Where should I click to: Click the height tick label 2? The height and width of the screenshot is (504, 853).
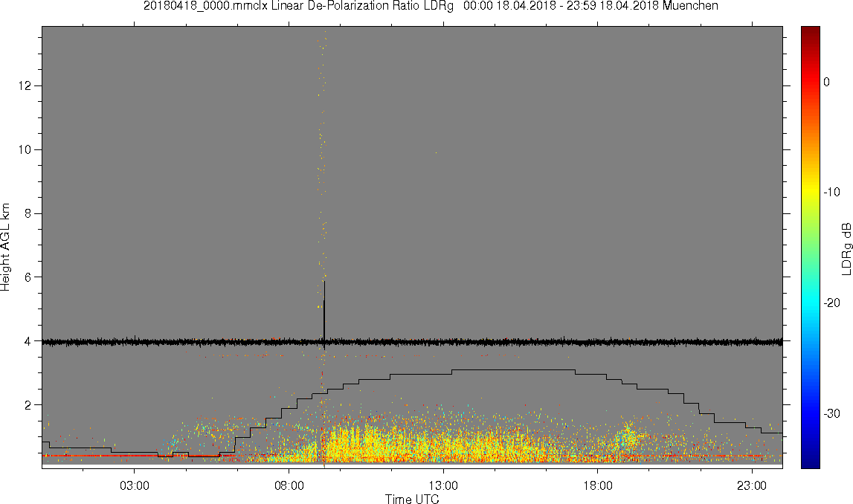pos(28,404)
